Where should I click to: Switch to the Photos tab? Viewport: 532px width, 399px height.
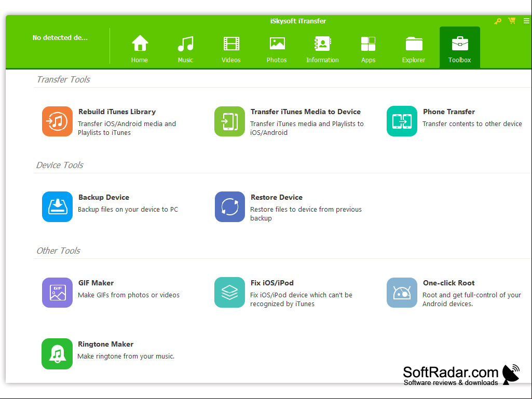tap(277, 48)
